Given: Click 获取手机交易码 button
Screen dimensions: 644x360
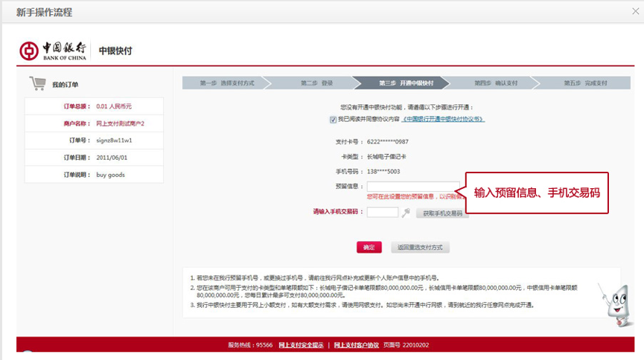Looking at the screenshot, I should (442, 213).
